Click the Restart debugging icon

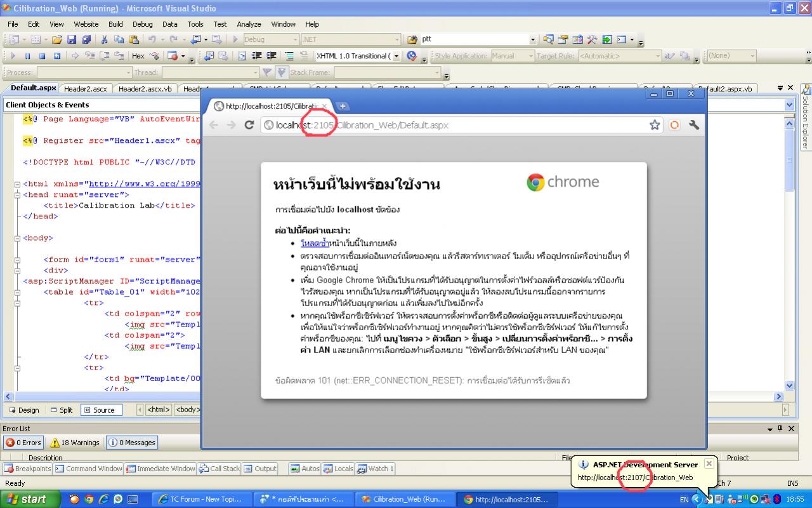coord(57,56)
